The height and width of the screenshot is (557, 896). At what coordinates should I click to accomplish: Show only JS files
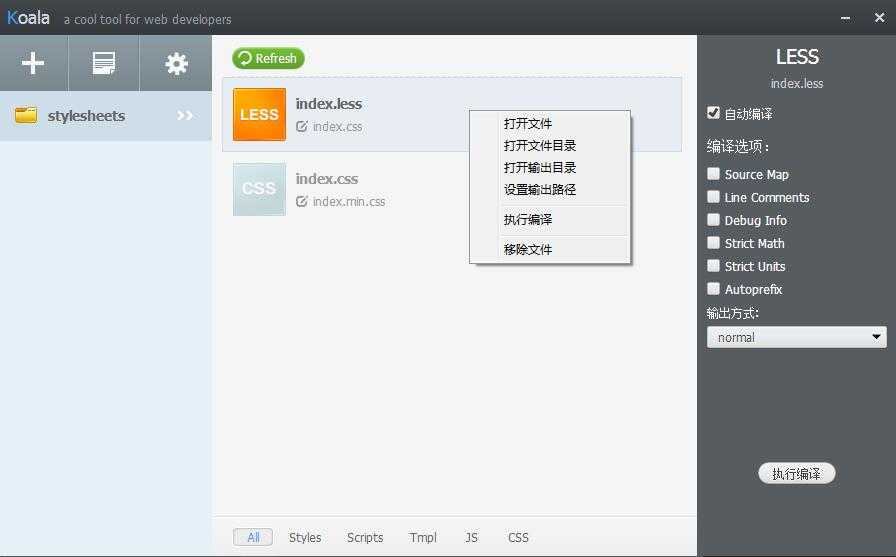point(471,538)
